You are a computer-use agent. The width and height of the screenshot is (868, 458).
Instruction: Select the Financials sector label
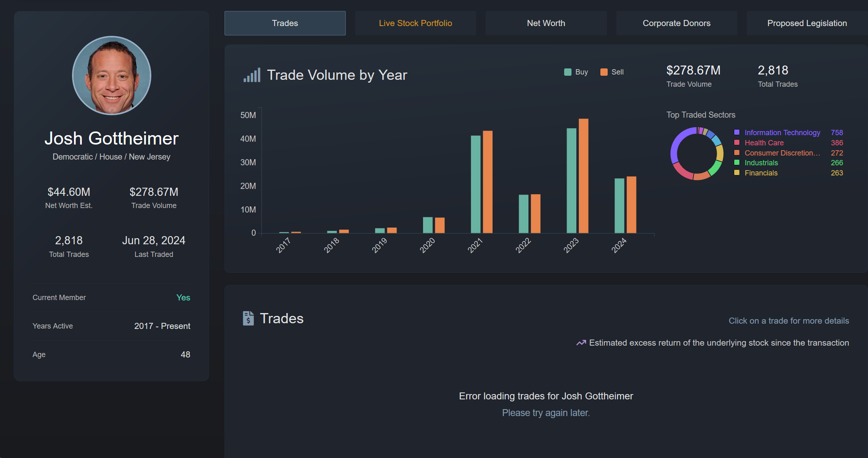(x=761, y=173)
